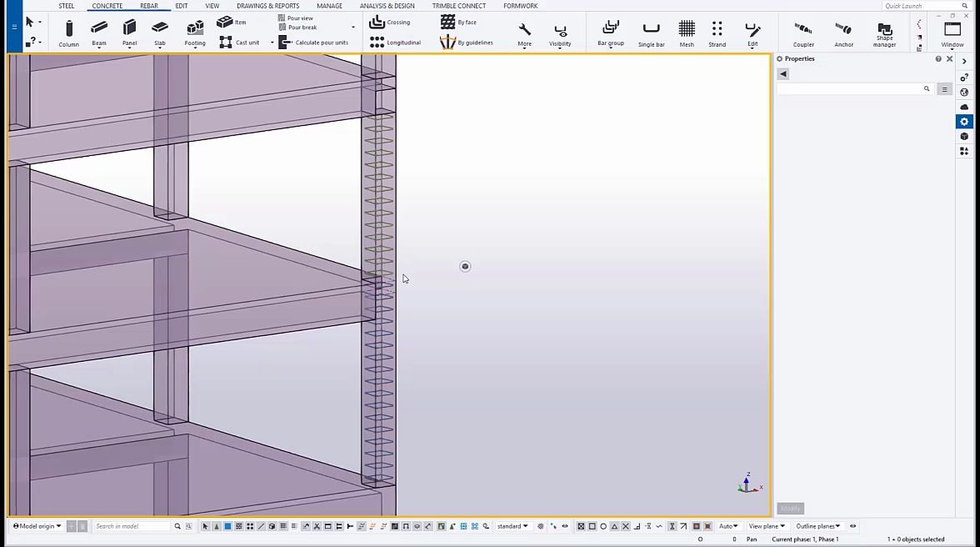The width and height of the screenshot is (980, 547).
Task: Open the ANALYSIS & DESIGN tab
Action: point(387,6)
